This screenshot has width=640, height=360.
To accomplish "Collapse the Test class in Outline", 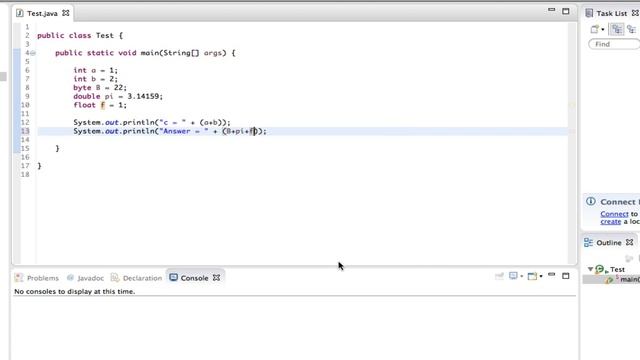I will pyautogui.click(x=590, y=269).
